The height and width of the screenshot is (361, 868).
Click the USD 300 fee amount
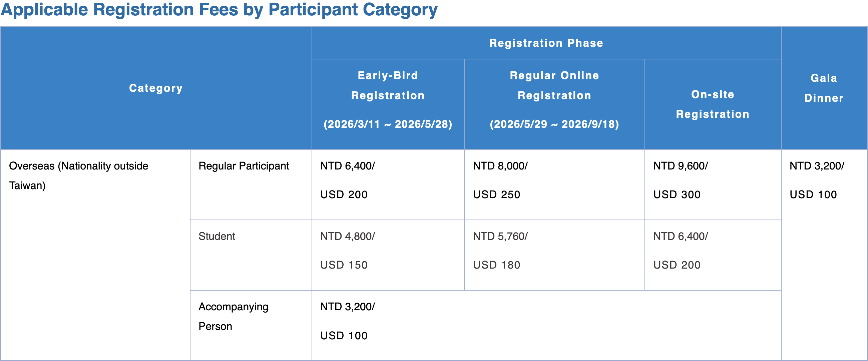click(x=677, y=195)
